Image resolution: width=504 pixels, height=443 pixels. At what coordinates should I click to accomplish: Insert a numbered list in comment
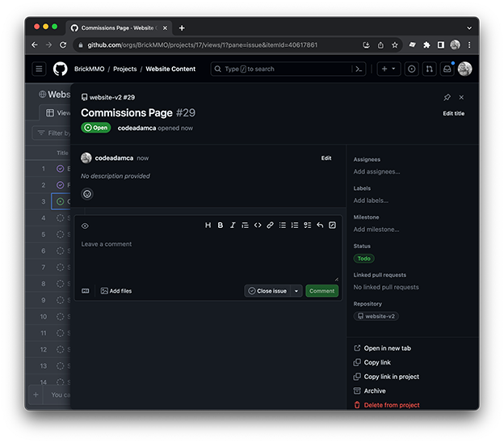tap(295, 226)
